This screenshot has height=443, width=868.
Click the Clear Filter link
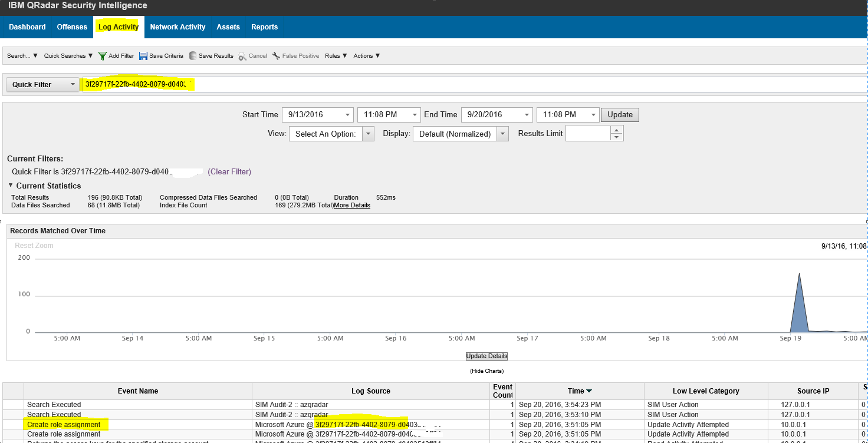tap(229, 172)
